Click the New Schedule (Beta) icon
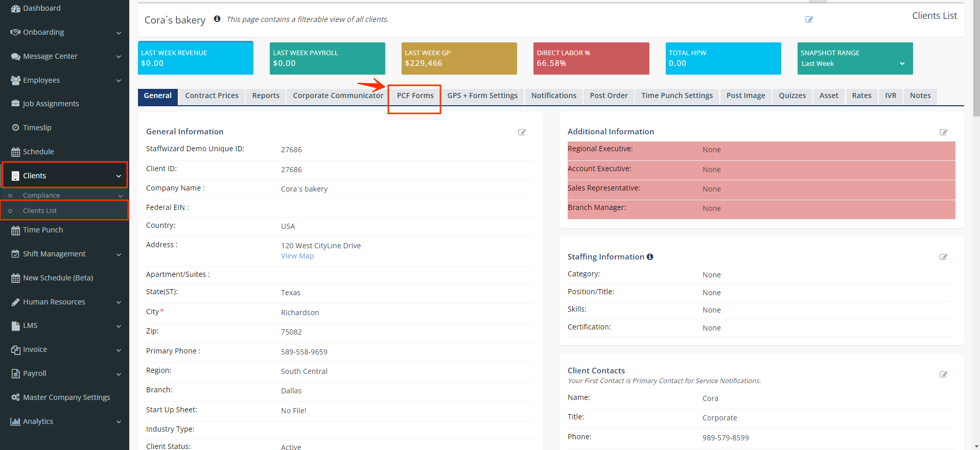 pos(15,278)
